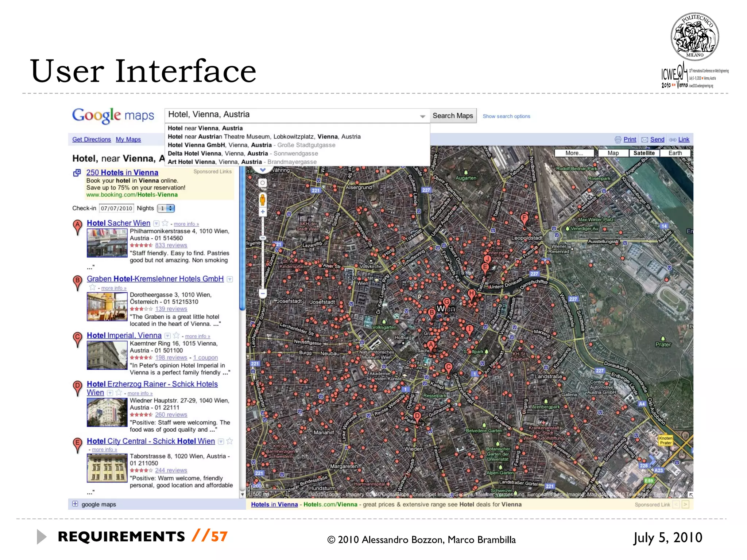Screen dimensions: 747x560
Task: Click the sponsored ad popout icon
Action: point(77,173)
